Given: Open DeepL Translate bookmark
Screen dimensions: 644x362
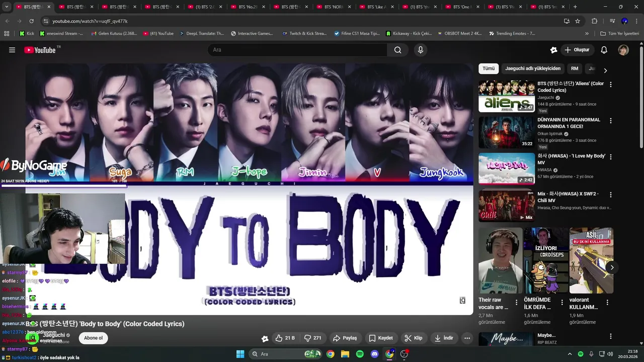Looking at the screenshot, I should tap(201, 34).
